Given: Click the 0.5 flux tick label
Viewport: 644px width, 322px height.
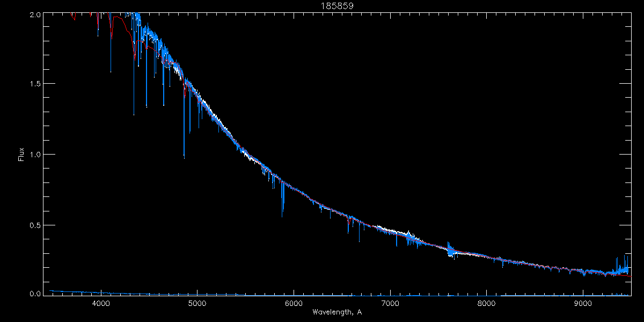Looking at the screenshot, I should click(x=34, y=224).
